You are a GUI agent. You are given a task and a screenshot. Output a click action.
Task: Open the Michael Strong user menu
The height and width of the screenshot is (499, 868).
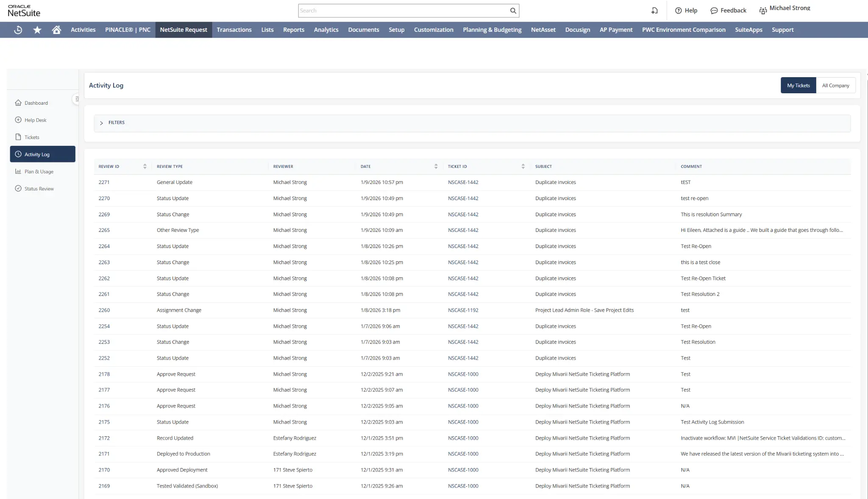pos(790,8)
